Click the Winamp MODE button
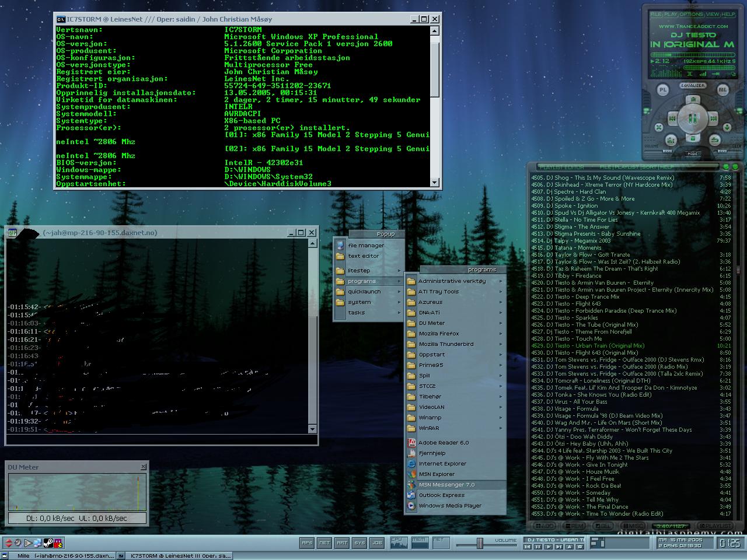 click(693, 153)
